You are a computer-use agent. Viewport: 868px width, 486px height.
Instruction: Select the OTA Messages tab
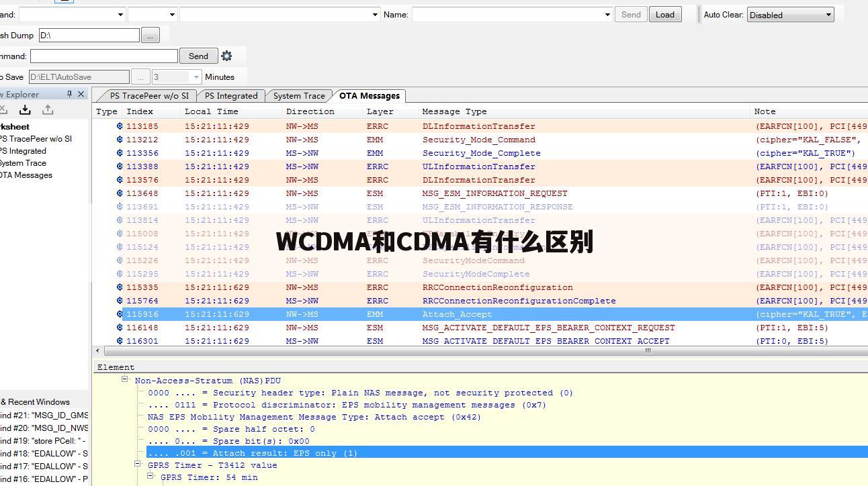tap(370, 95)
